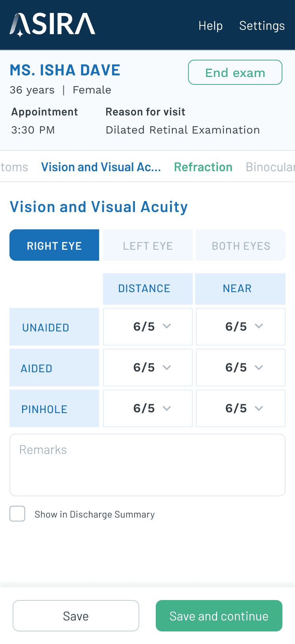The image size is (295, 644).
Task: Enable Show in Discharge Summary checkbox
Action: tap(17, 514)
